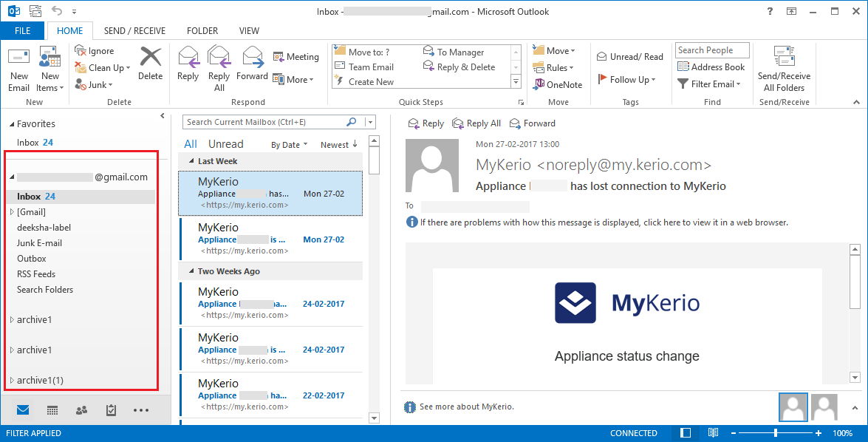Click Send/Receive All Folders
This screenshot has height=442, width=868.
[784, 69]
